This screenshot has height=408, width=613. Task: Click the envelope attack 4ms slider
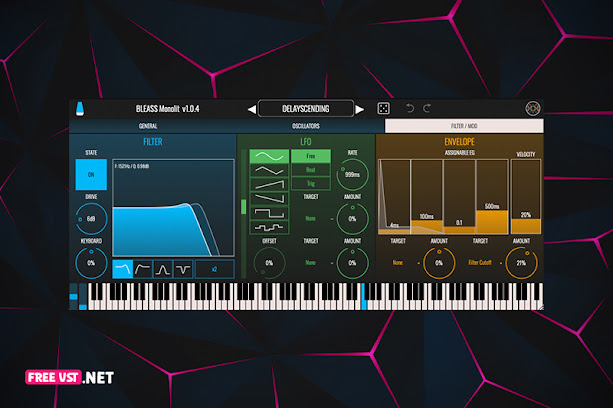point(394,197)
